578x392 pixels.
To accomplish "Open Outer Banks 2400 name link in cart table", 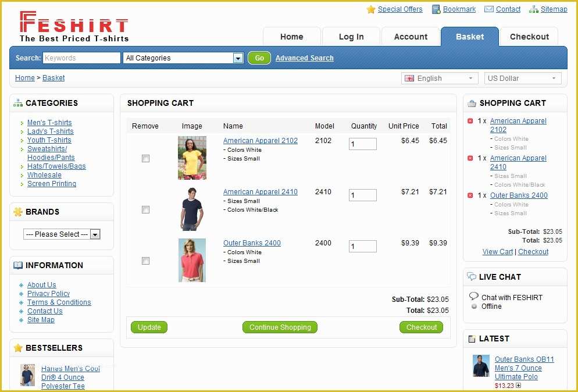I will coord(252,243).
